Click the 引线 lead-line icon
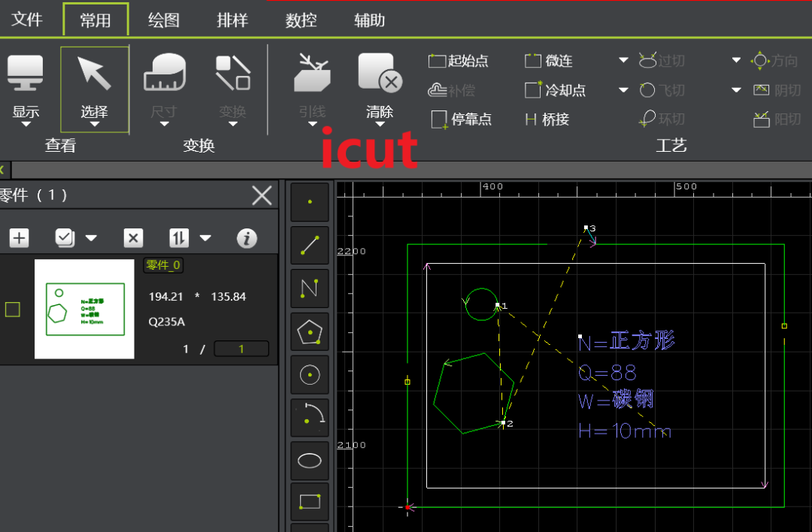 pyautogui.click(x=312, y=73)
